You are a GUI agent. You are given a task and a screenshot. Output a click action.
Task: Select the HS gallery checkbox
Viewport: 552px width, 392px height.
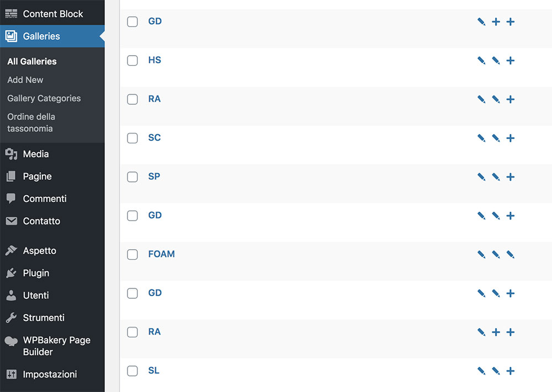(x=132, y=61)
